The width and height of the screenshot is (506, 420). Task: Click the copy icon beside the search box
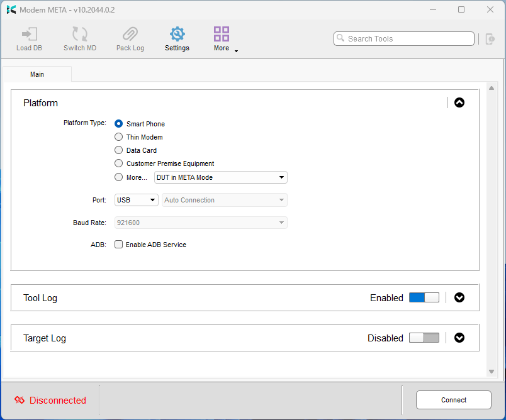tap(490, 38)
